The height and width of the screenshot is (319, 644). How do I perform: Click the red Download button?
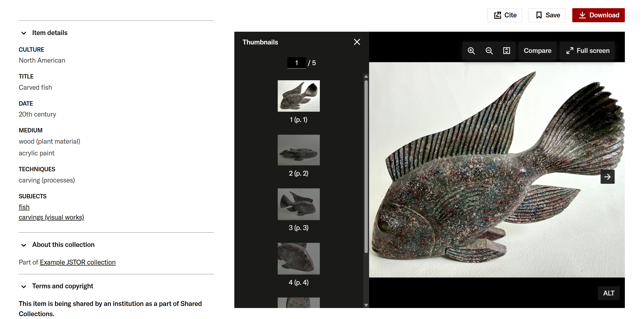coord(598,15)
